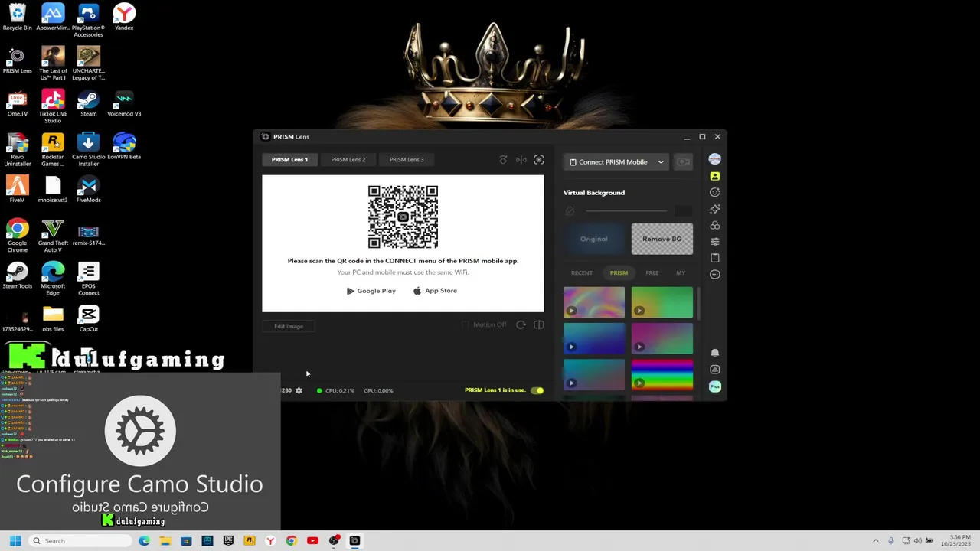Select the Remove BG option
The height and width of the screenshot is (551, 980).
click(661, 239)
